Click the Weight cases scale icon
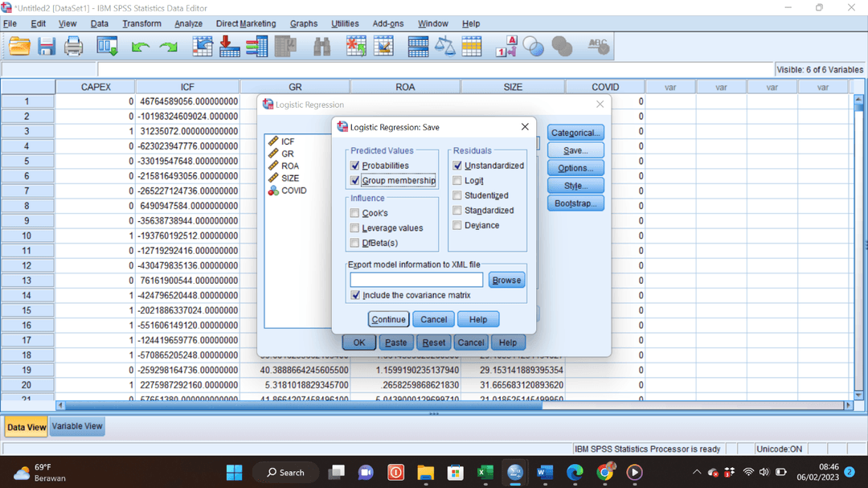The height and width of the screenshot is (488, 868). [x=444, y=47]
